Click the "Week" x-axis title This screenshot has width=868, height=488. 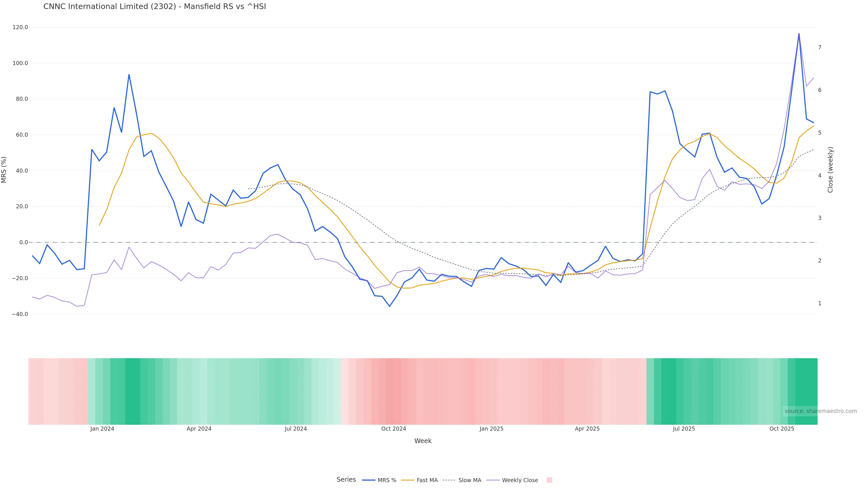pyautogui.click(x=423, y=441)
